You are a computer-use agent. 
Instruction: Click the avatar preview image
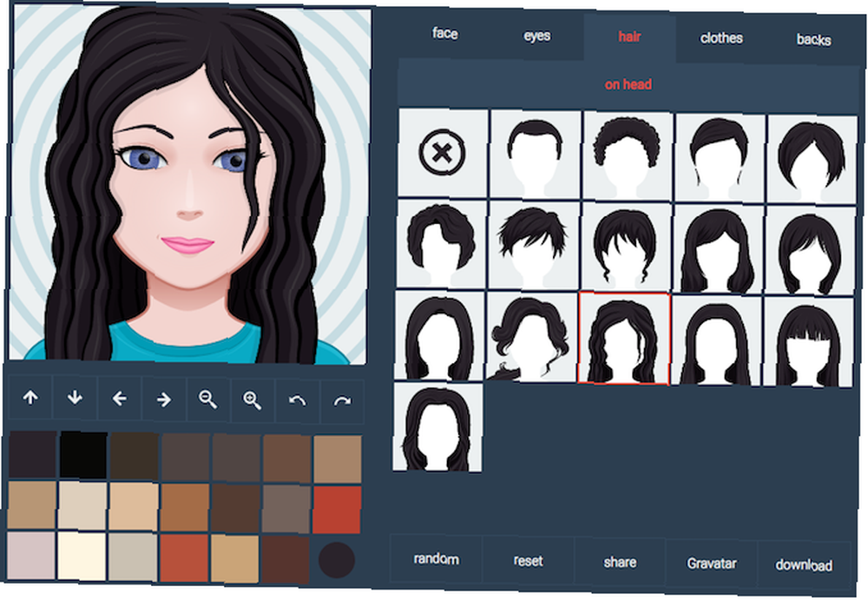coord(189,184)
